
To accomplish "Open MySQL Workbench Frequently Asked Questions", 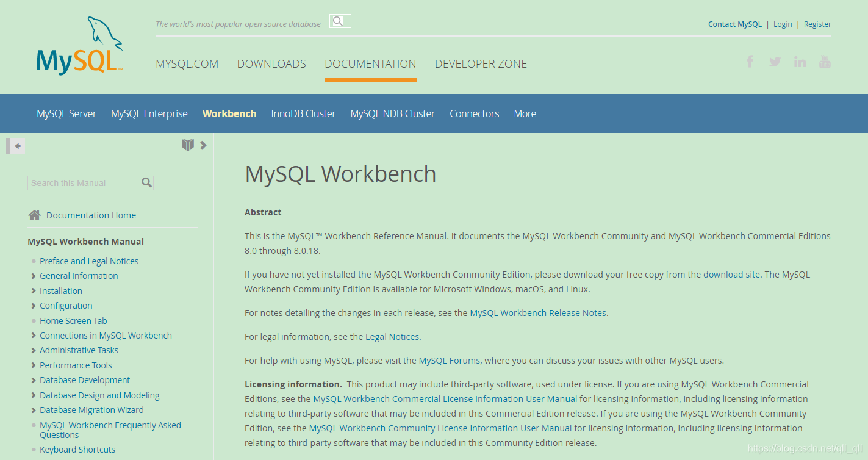I will 110,430.
